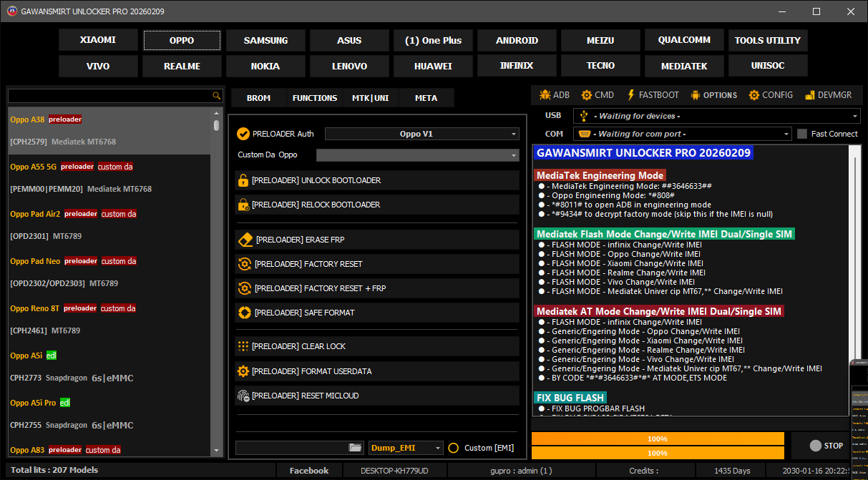
Task: Expand the Dump_EMI dropdown
Action: [438, 448]
